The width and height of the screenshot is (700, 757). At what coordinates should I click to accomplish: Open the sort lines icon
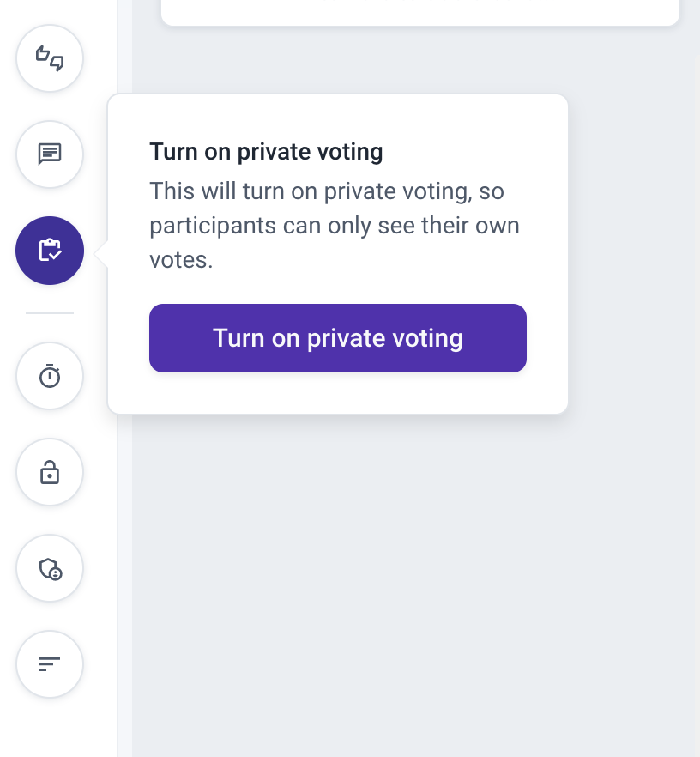[x=50, y=664]
